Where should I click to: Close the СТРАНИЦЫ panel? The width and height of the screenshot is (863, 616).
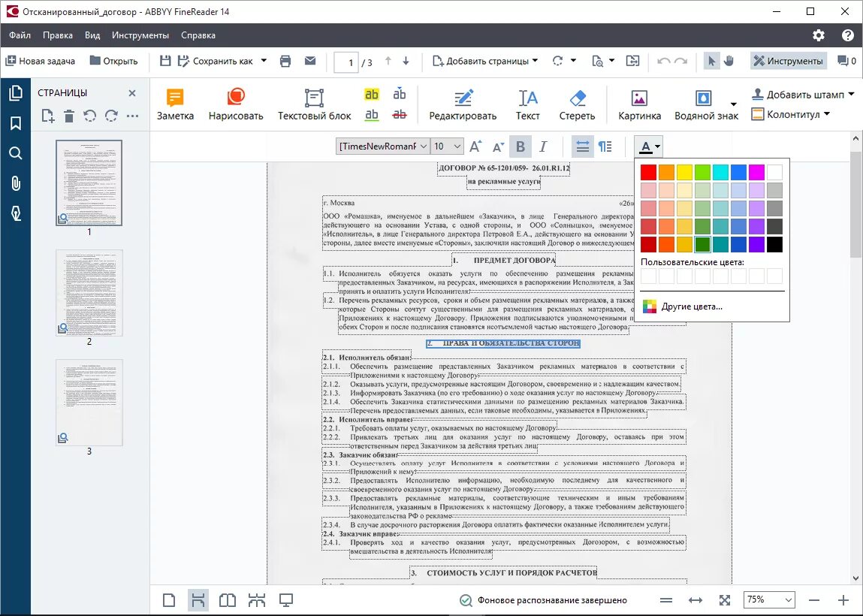(132, 93)
